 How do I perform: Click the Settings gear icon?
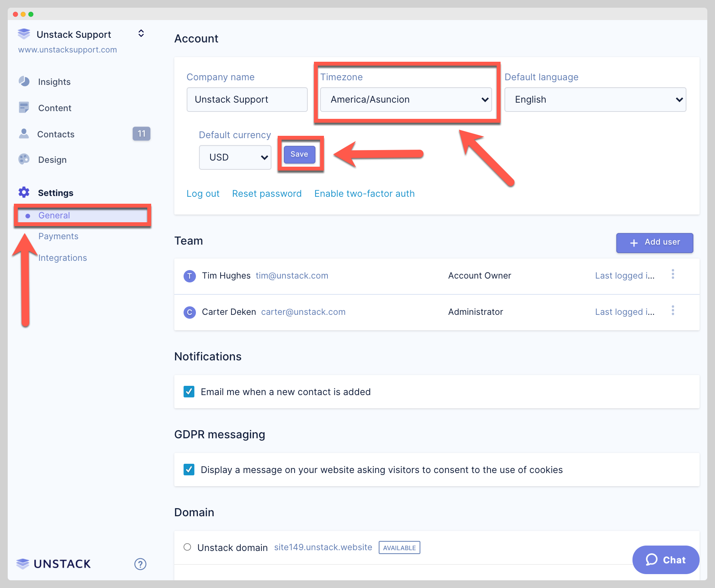tap(24, 193)
